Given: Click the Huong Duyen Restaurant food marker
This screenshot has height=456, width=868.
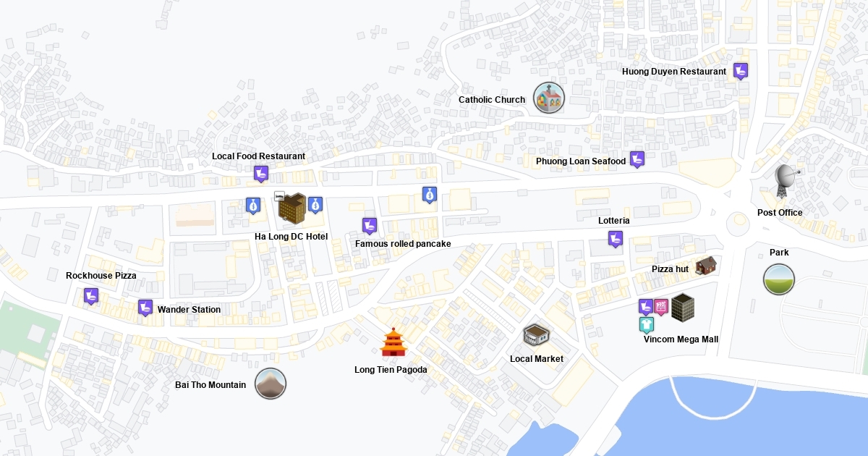Looking at the screenshot, I should point(740,71).
